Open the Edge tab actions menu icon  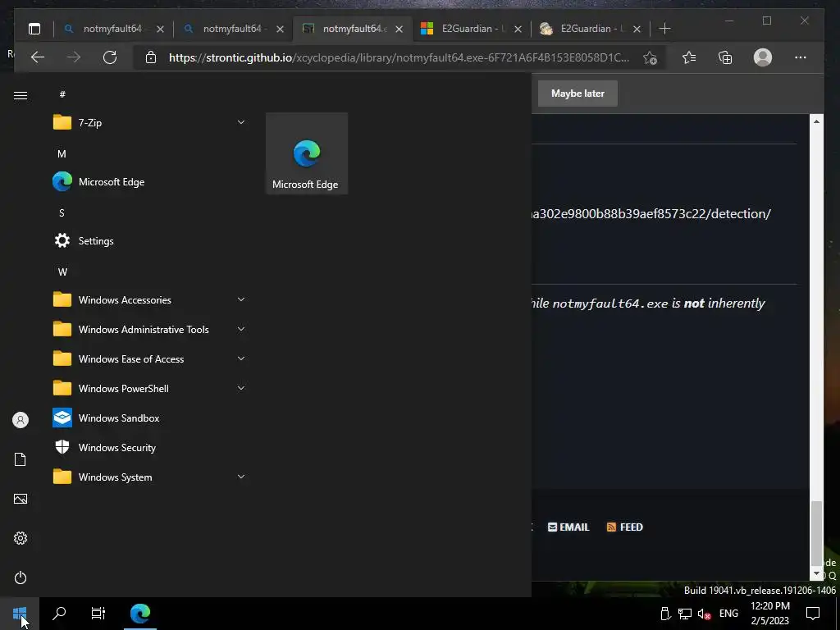pyautogui.click(x=34, y=29)
